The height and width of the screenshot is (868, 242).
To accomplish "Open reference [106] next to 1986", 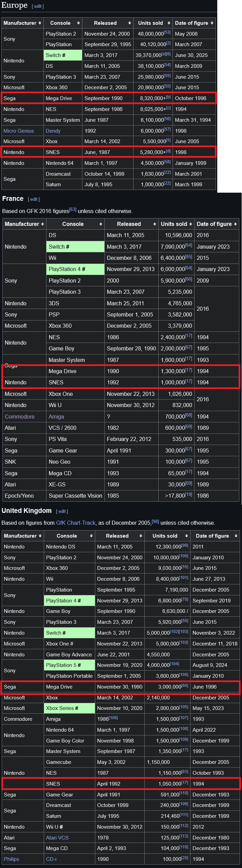I will pyautogui.click(x=113, y=718).
